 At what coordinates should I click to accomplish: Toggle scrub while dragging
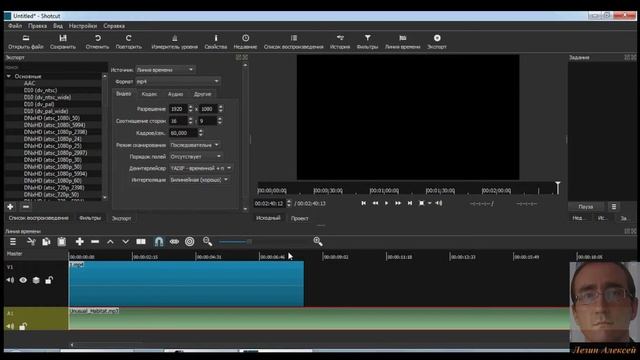point(174,242)
